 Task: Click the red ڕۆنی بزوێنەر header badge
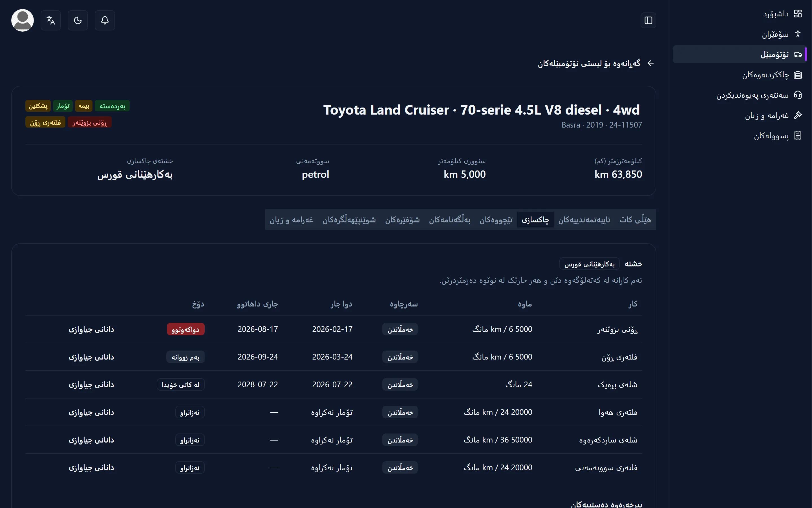90,122
